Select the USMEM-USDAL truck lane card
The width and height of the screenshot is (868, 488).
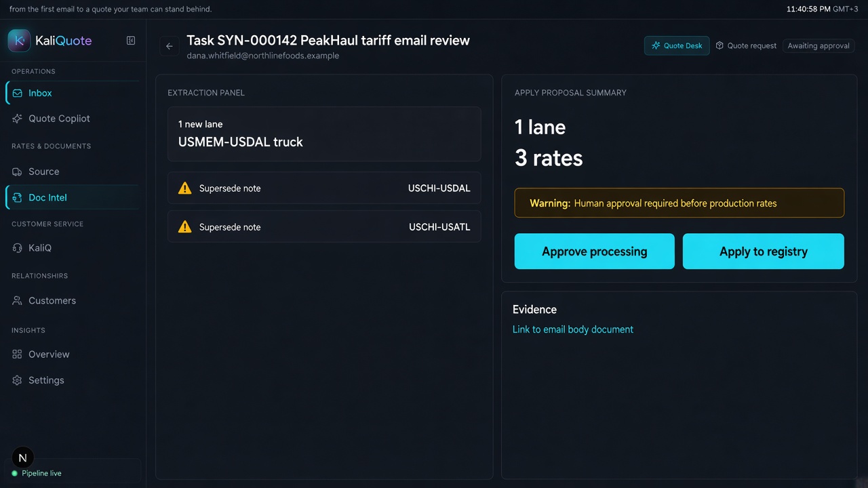point(324,134)
